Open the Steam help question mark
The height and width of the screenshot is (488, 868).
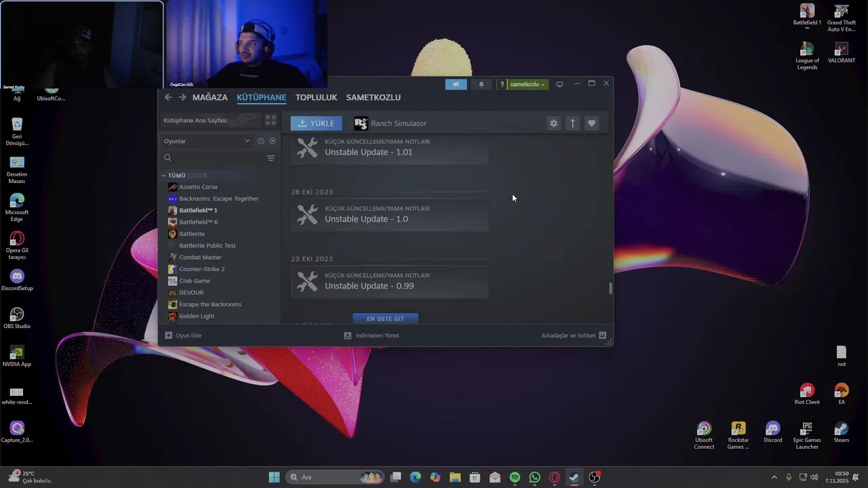(x=502, y=84)
